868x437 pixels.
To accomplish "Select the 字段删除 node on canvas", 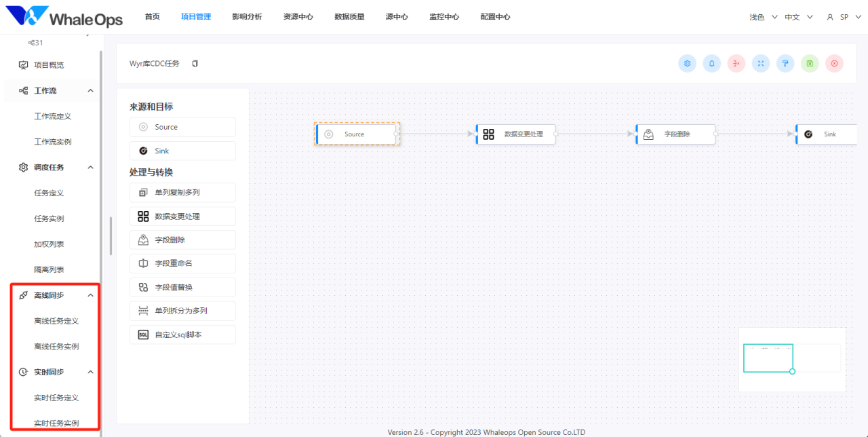I will pyautogui.click(x=675, y=134).
